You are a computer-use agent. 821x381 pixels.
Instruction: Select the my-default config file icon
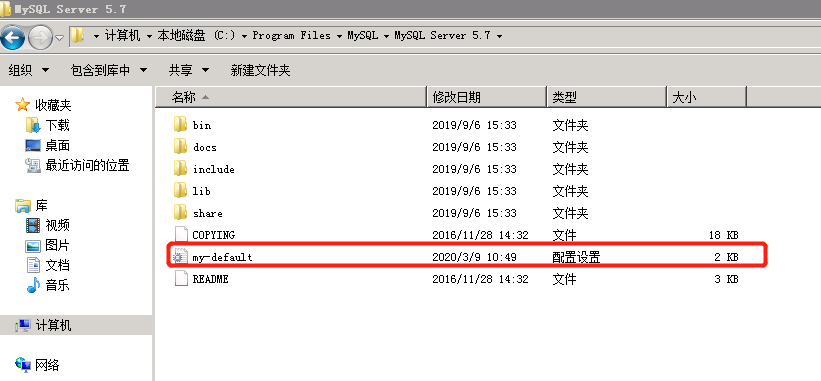click(181, 256)
